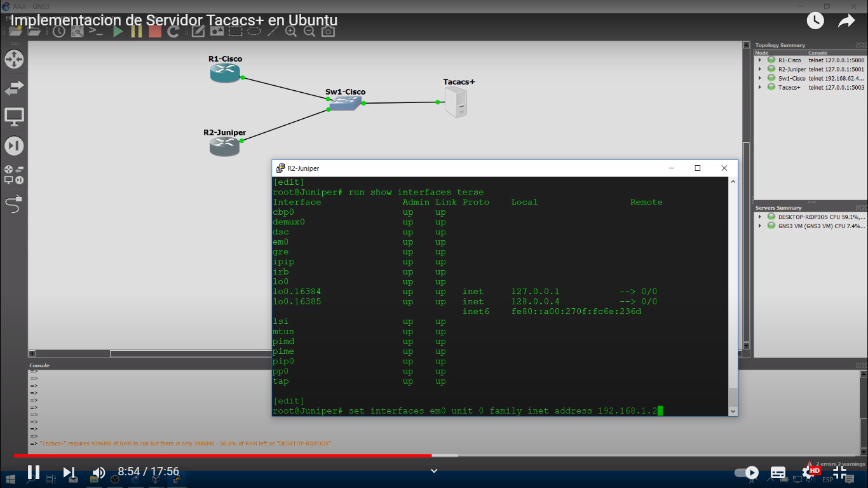Screen dimensions: 868x488
Task: Expand R1-Cisco node in Topology Summary
Action: (759, 60)
